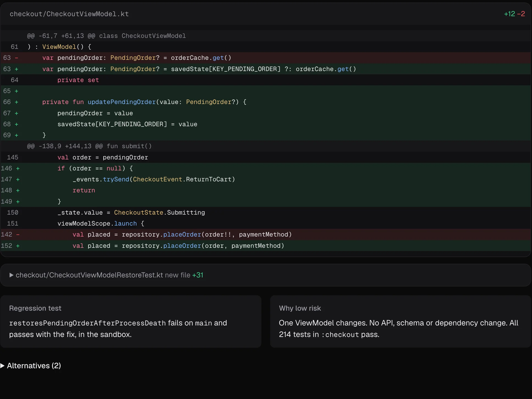Click line 64 'private set'
This screenshot has height=399, width=532.
click(x=266, y=80)
